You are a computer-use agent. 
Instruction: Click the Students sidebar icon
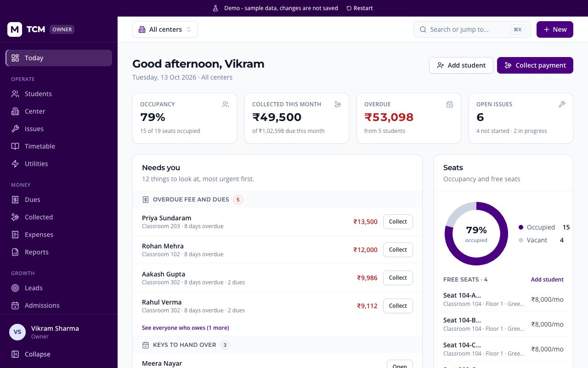[x=15, y=94]
